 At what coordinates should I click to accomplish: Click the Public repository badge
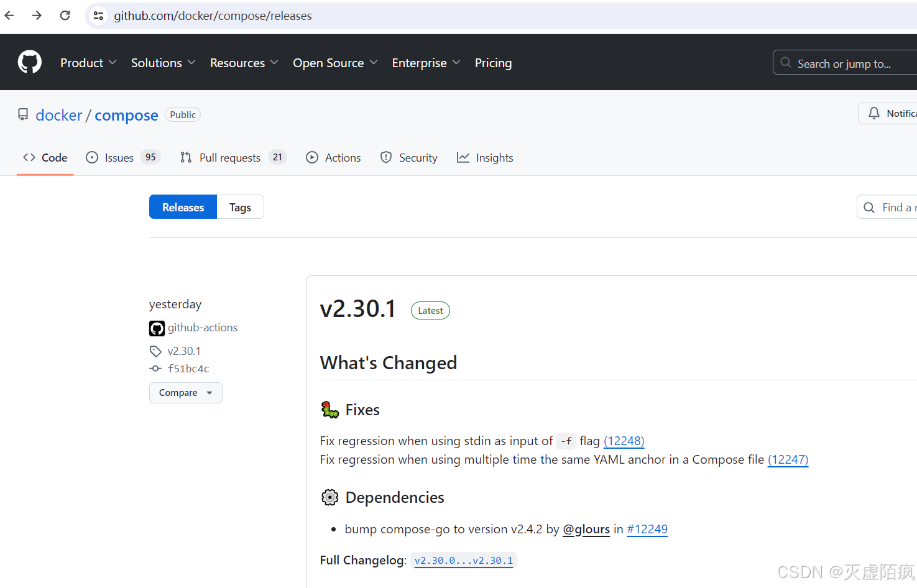(x=183, y=115)
